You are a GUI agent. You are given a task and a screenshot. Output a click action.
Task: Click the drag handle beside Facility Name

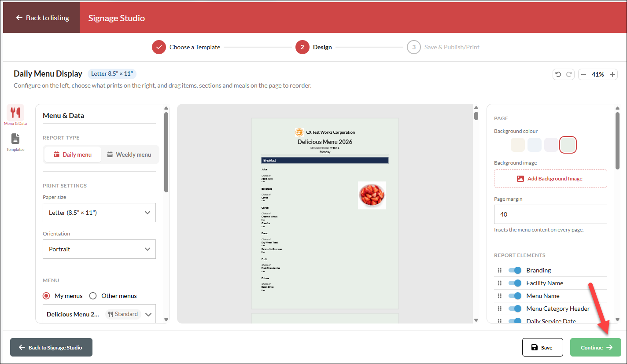click(500, 283)
